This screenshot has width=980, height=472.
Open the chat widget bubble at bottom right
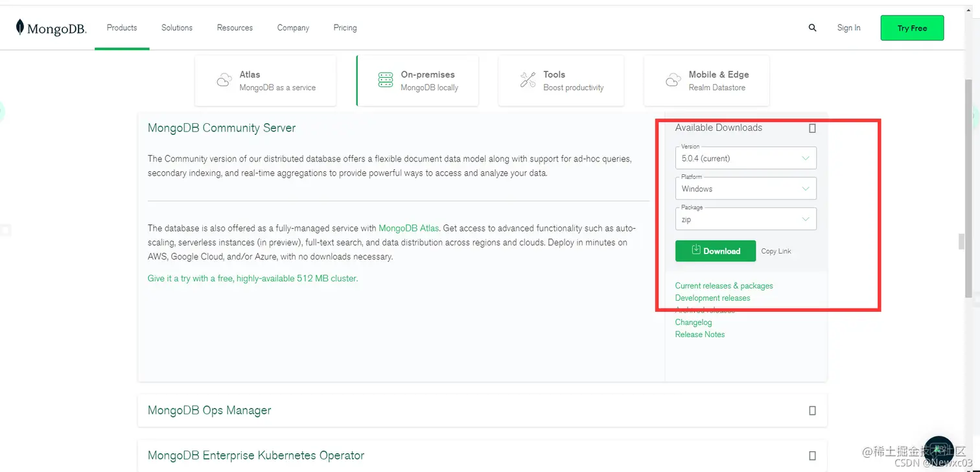tap(939, 451)
